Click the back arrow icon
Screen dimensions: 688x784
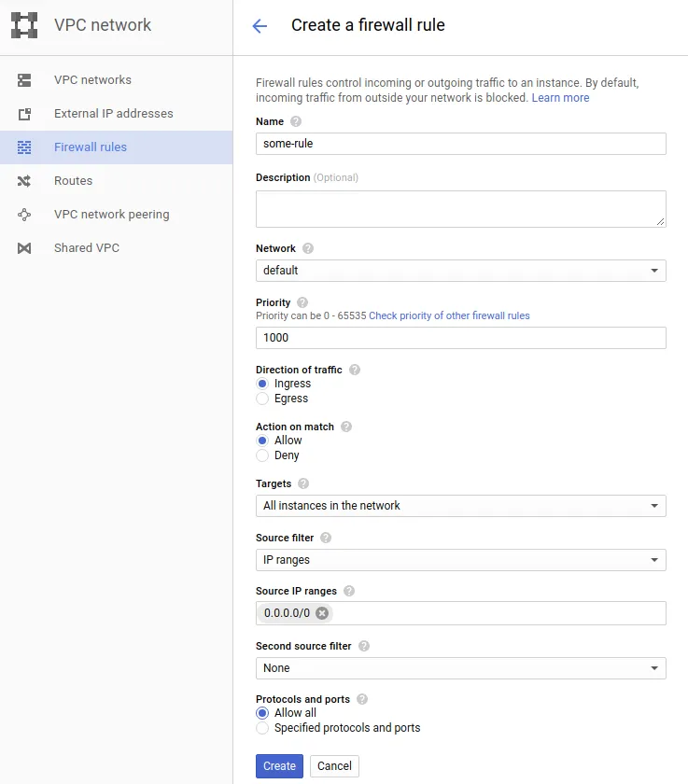(260, 26)
